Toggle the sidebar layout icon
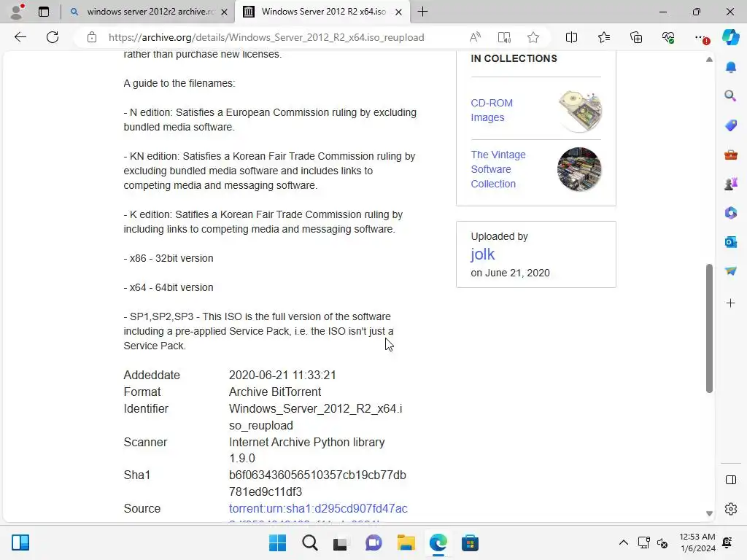747x560 pixels. [731, 480]
